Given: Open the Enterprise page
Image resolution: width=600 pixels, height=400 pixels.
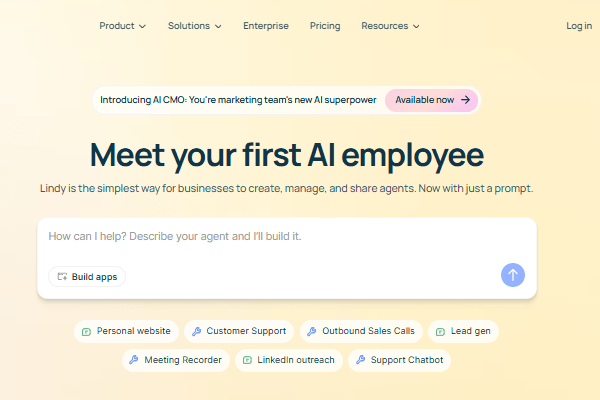Looking at the screenshot, I should [x=265, y=26].
